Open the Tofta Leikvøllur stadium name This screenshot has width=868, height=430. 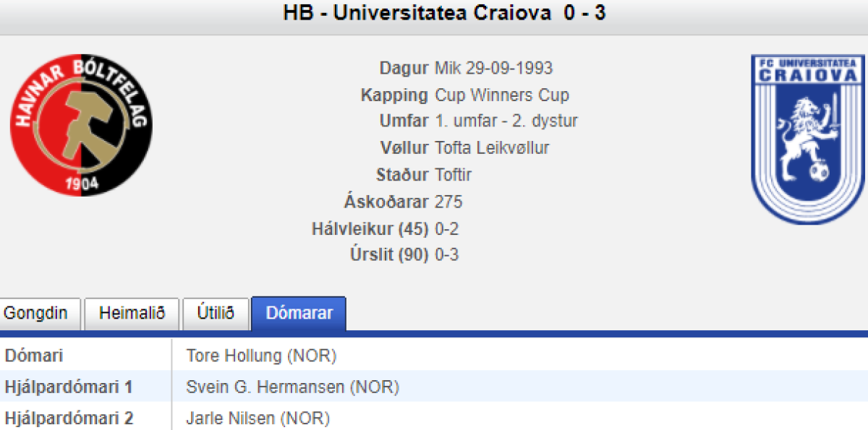pyautogui.click(x=492, y=148)
